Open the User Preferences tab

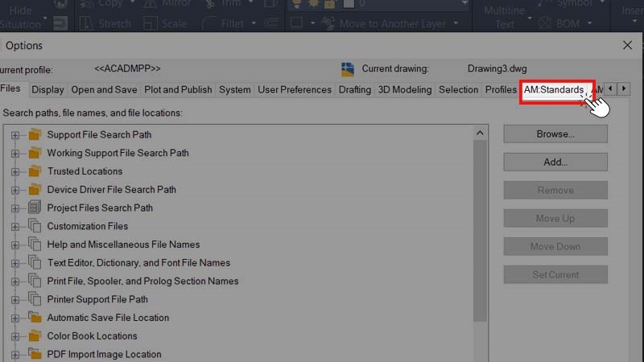point(295,89)
